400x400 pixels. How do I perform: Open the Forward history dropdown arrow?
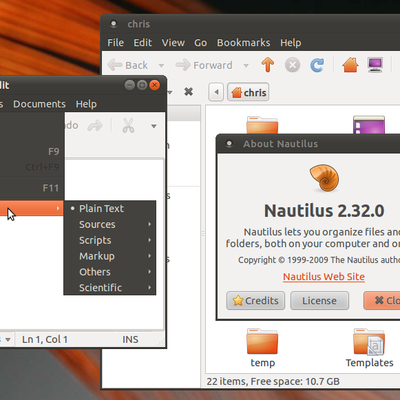coord(246,65)
